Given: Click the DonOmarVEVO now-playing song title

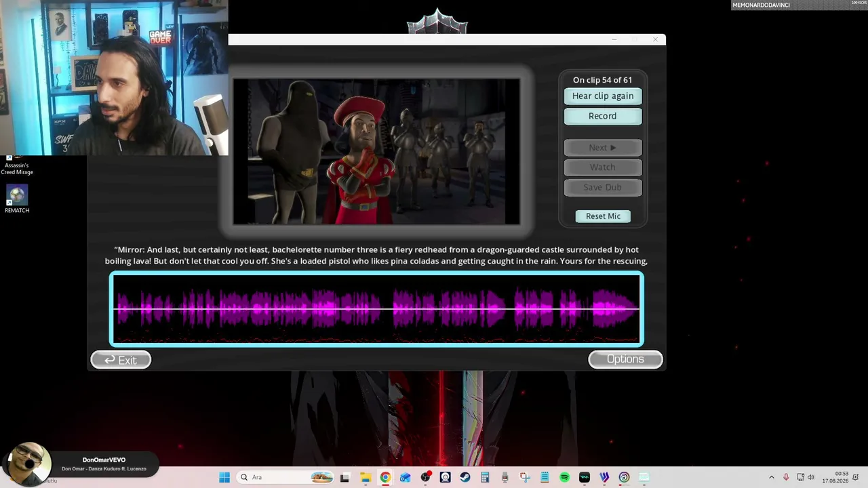Looking at the screenshot, I should coord(104,468).
